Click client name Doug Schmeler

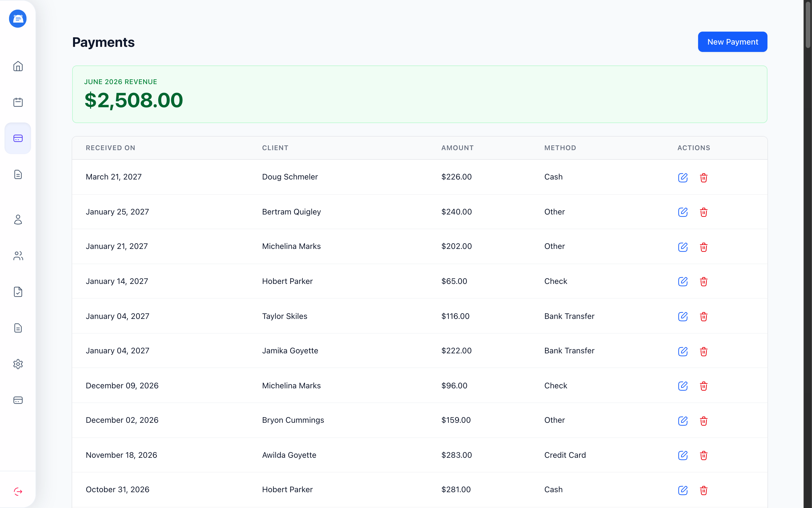290,177
